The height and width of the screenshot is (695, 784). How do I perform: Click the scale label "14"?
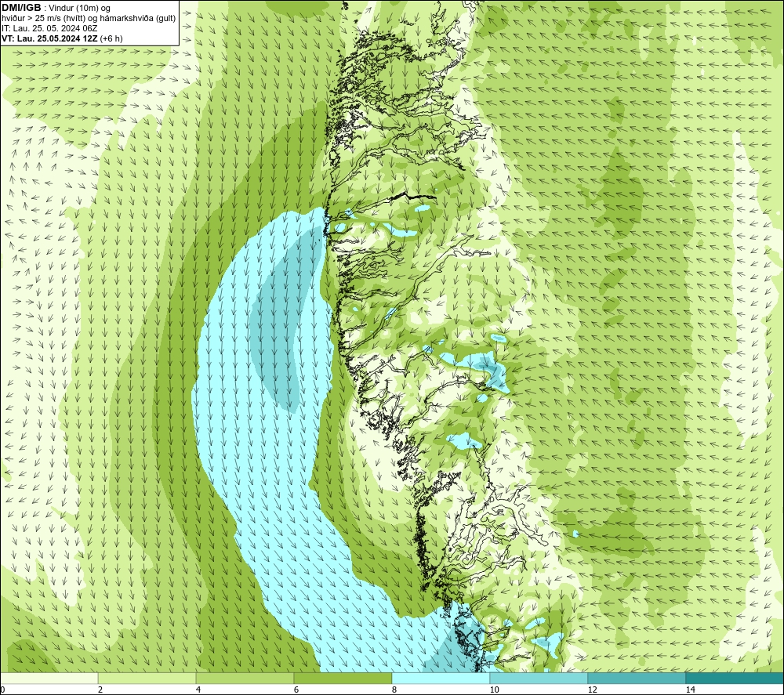[690, 690]
